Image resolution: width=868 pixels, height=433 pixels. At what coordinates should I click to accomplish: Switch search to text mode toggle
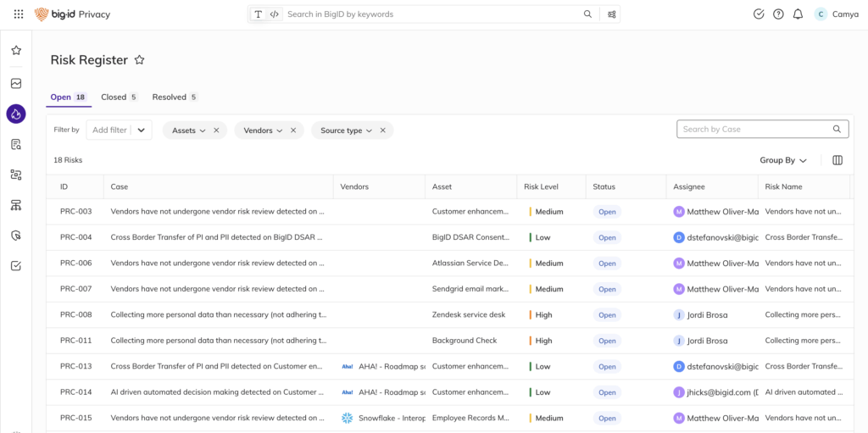(259, 14)
